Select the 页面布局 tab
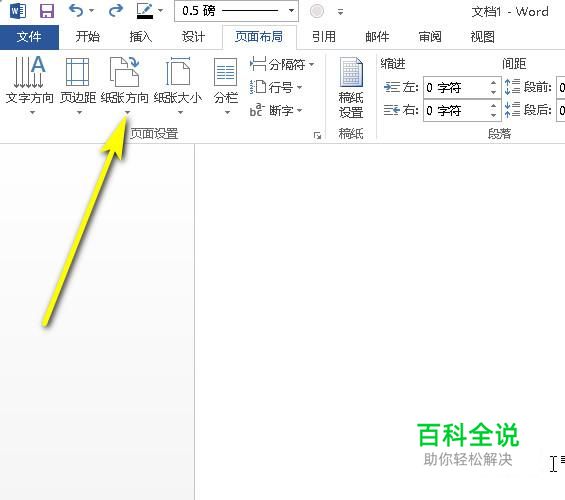This screenshot has height=500, width=565. click(259, 37)
